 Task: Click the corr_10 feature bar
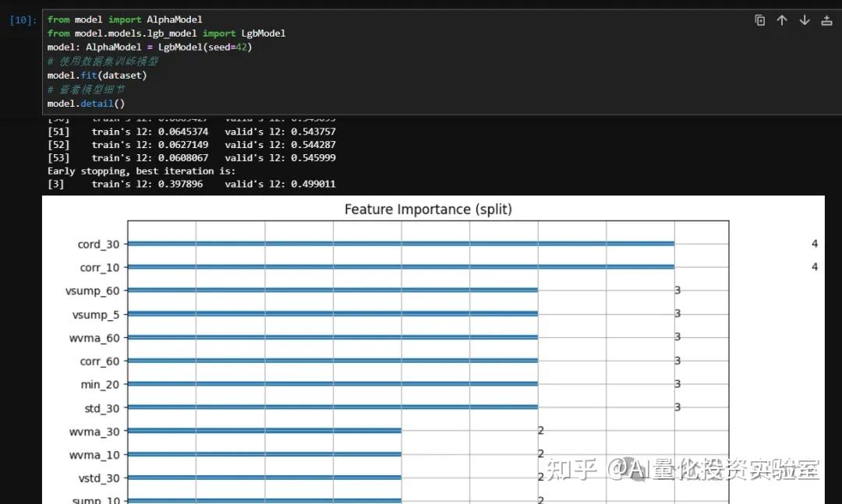pyautogui.click(x=400, y=267)
